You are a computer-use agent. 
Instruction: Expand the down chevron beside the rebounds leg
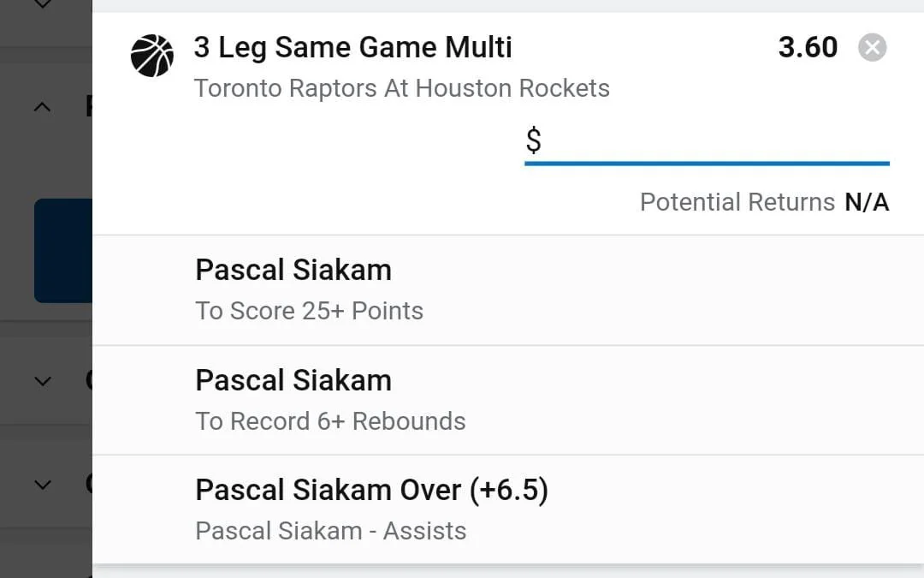[x=42, y=381]
